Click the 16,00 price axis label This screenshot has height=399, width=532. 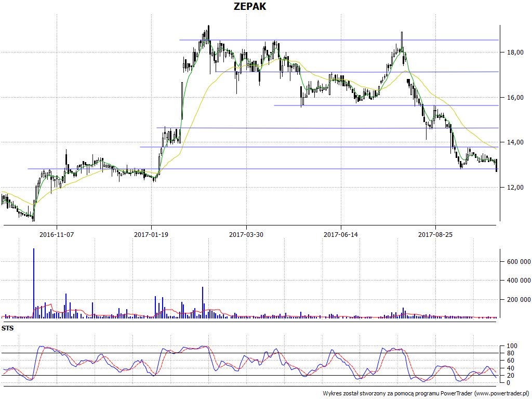coord(515,97)
